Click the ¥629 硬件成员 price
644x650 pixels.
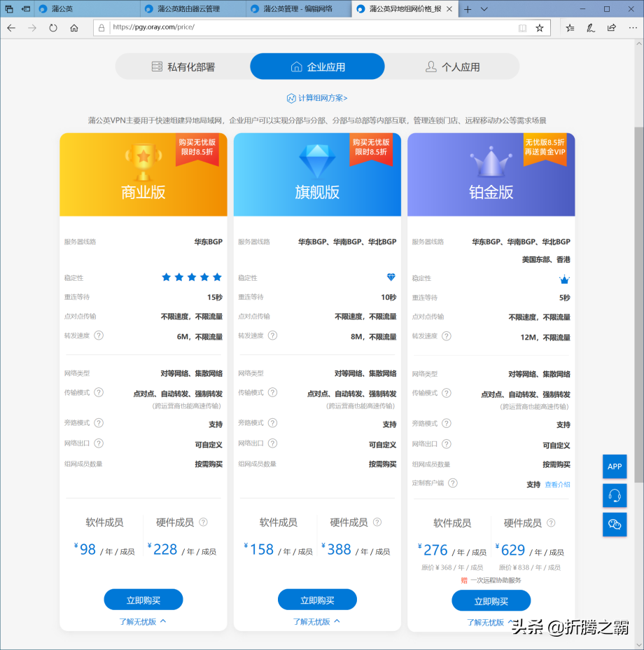tap(530, 551)
